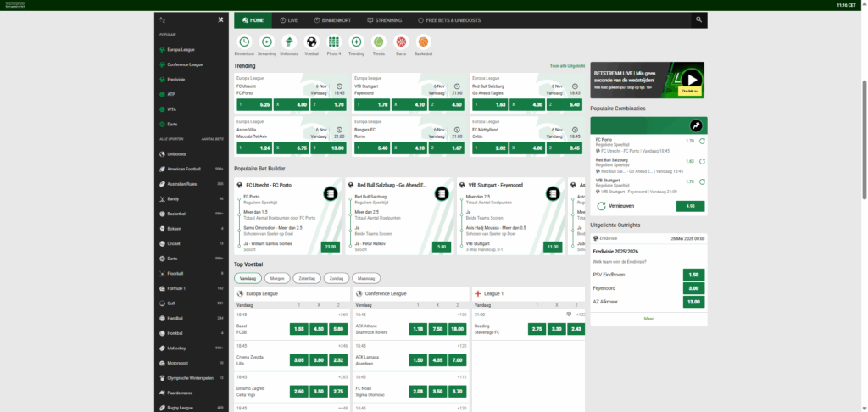Expand Conference League section in Top Voetbal
Image resolution: width=868 pixels, height=412 pixels.
pyautogui.click(x=411, y=293)
